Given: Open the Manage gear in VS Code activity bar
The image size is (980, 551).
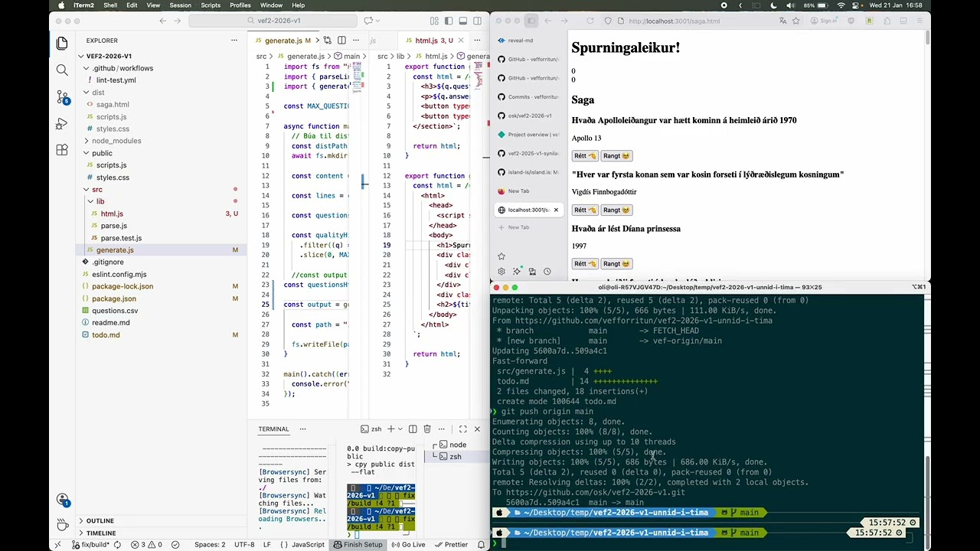Looking at the screenshot, I should pos(62,526).
